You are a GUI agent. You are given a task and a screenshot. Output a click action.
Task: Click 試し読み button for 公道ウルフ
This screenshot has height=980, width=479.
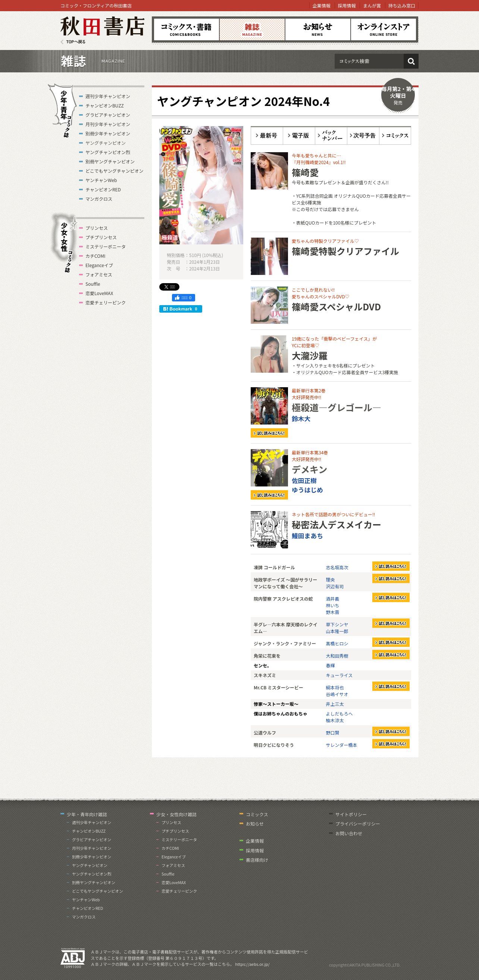coord(391,732)
